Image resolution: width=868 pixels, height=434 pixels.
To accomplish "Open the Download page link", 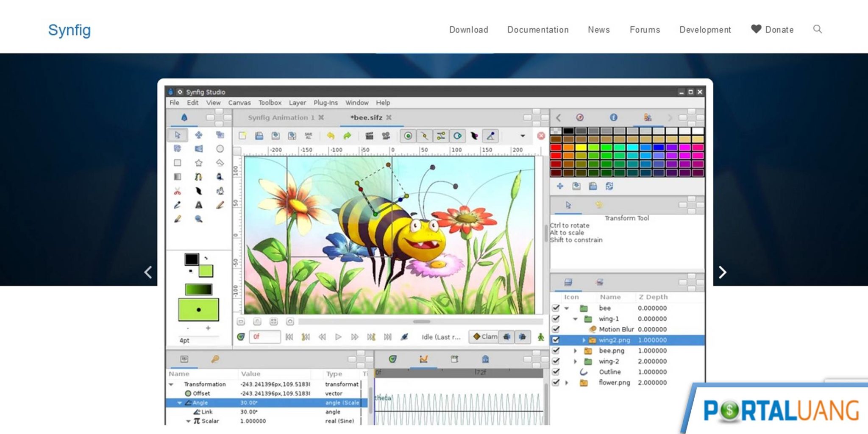I will tap(469, 30).
